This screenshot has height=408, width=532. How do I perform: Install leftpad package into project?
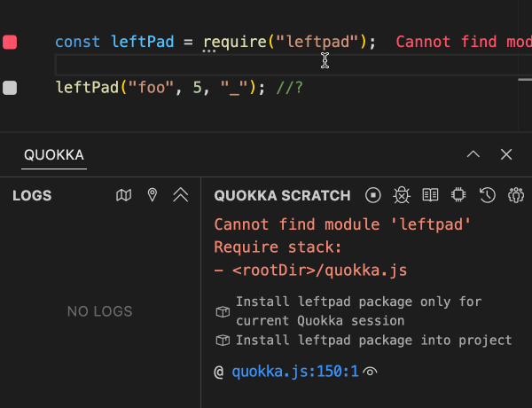coord(373,340)
